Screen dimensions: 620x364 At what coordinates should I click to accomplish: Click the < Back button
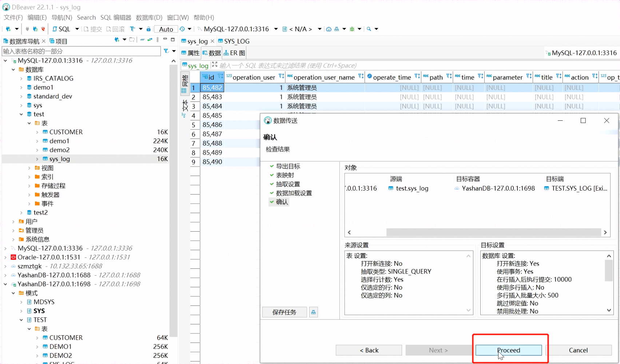pyautogui.click(x=369, y=350)
